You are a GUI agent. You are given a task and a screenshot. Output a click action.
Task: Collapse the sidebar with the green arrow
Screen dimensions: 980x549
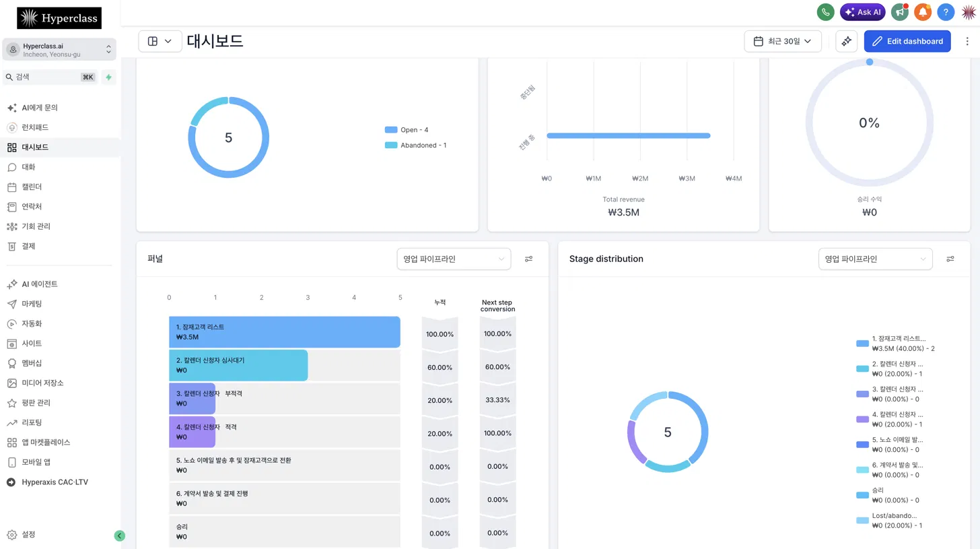click(120, 536)
